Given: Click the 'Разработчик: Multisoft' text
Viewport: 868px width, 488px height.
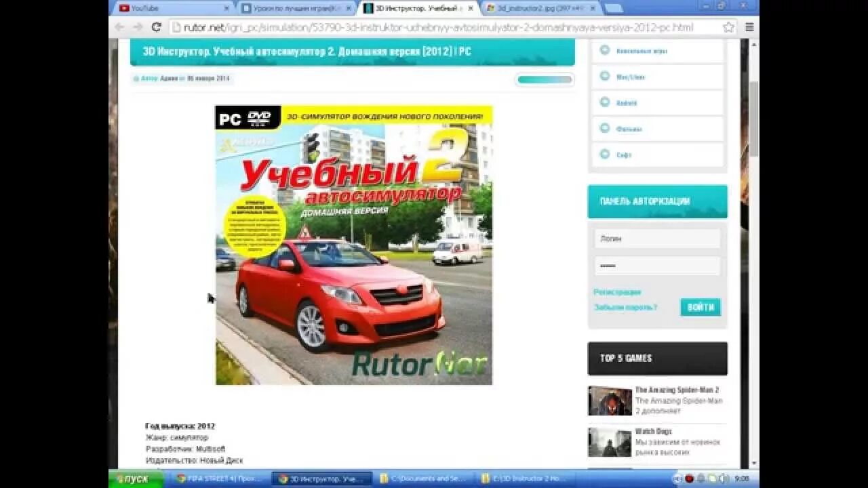Looking at the screenshot, I should click(x=185, y=449).
